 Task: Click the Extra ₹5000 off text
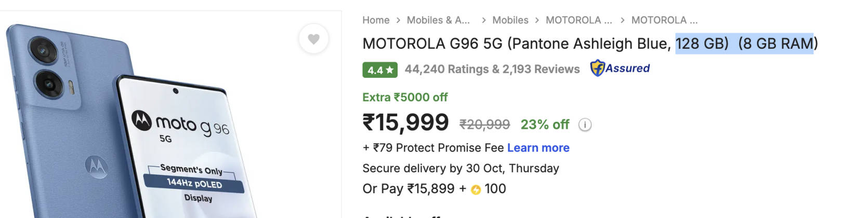(x=404, y=97)
